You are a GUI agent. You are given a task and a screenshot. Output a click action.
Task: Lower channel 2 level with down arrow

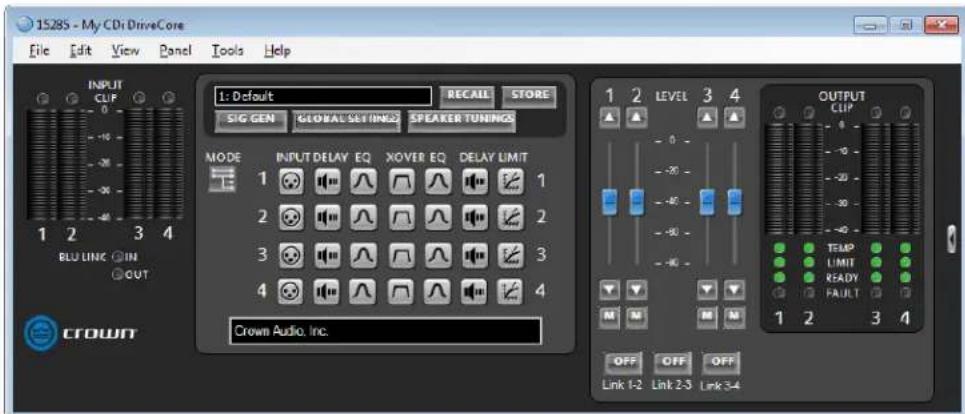pyautogui.click(x=636, y=289)
